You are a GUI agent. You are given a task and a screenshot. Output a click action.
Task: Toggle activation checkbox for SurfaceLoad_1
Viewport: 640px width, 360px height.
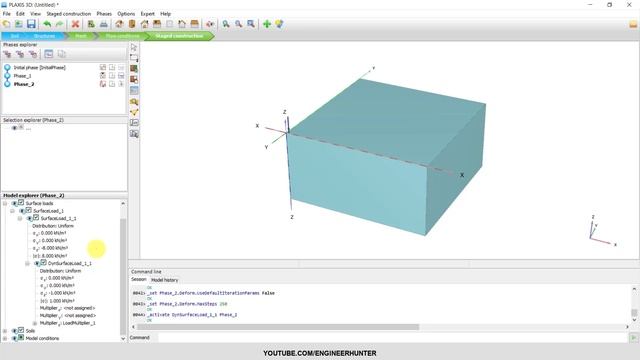tap(29, 210)
